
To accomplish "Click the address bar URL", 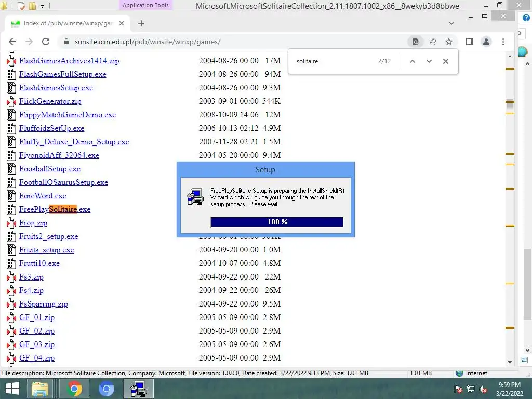I will (148, 42).
